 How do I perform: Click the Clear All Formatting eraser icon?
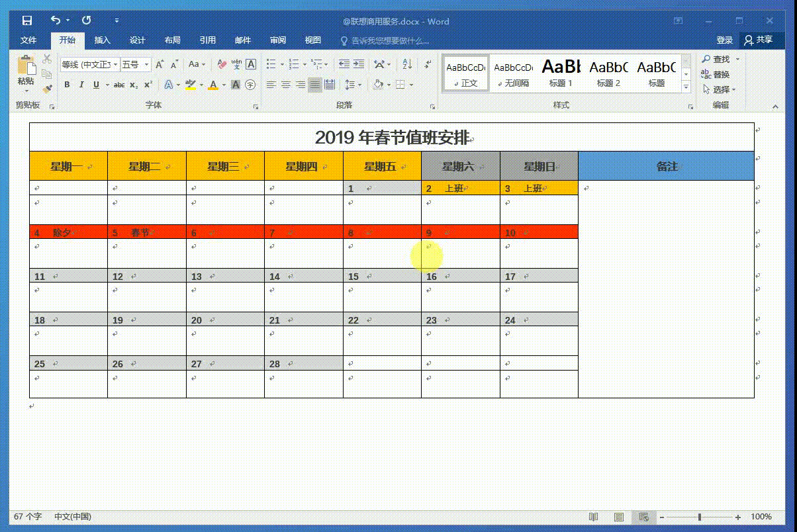pyautogui.click(x=222, y=64)
